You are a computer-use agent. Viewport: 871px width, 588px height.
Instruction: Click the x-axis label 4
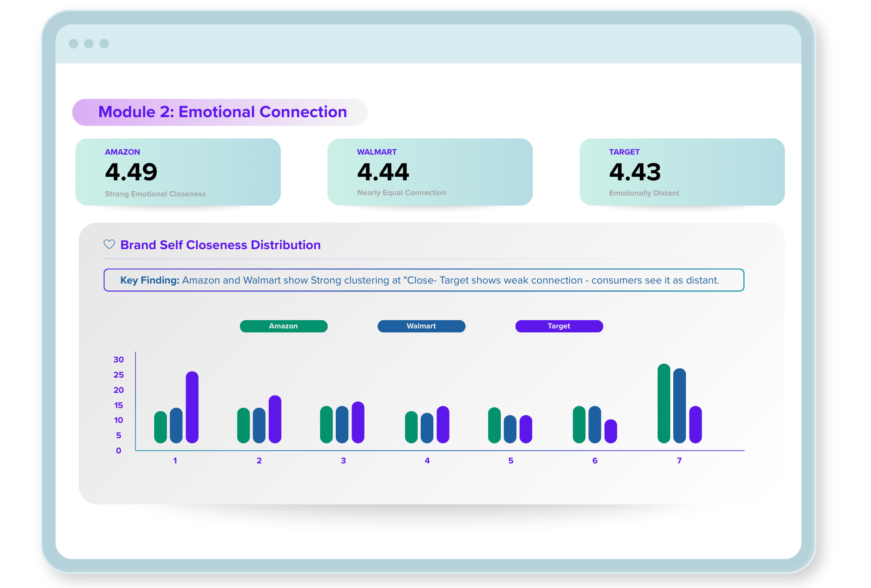point(427,460)
